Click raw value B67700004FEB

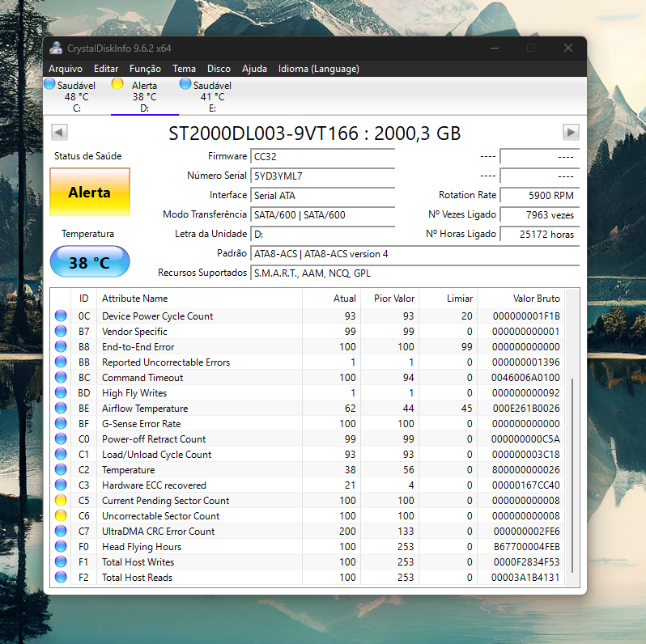526,547
